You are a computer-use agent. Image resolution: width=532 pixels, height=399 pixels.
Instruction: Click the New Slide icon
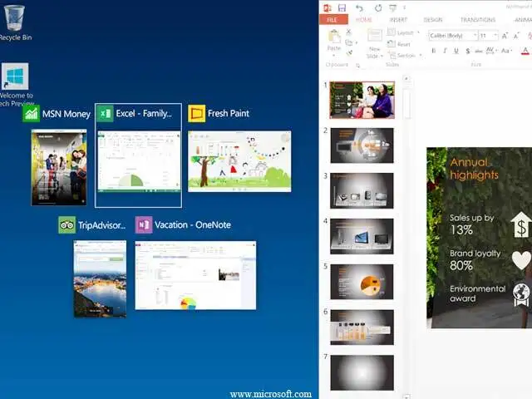click(x=375, y=36)
